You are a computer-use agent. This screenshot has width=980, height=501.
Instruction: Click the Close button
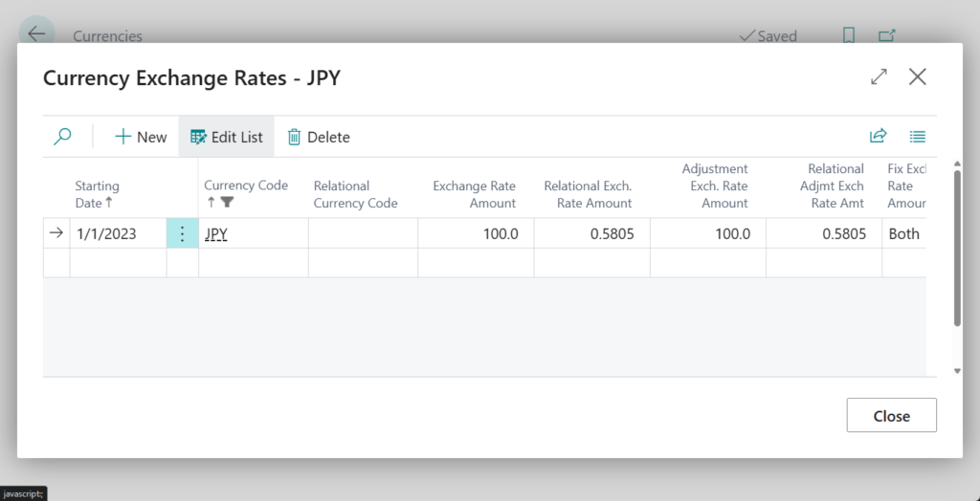coord(891,416)
